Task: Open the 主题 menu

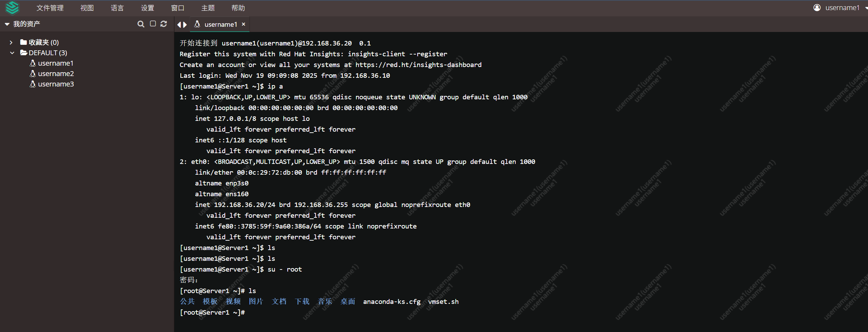Action: click(x=208, y=8)
